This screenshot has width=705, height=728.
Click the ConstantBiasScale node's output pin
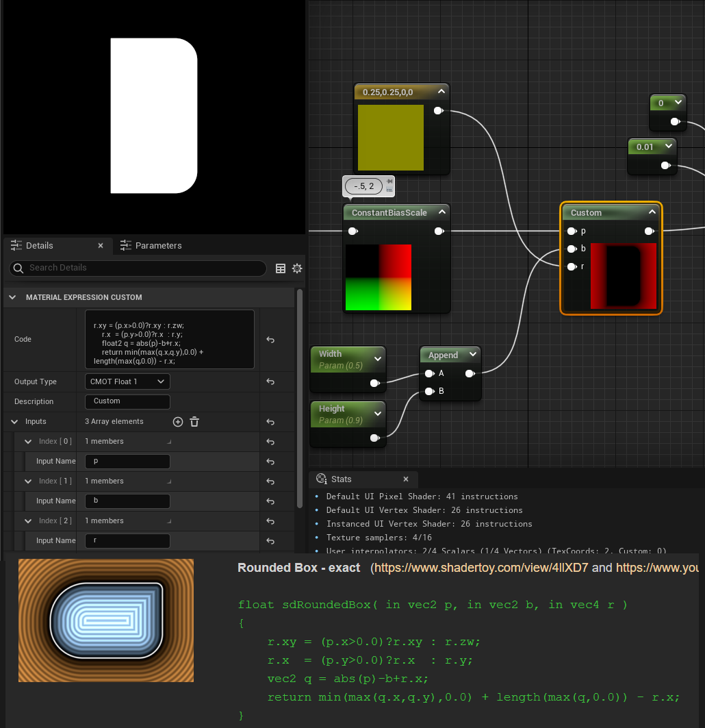click(439, 231)
